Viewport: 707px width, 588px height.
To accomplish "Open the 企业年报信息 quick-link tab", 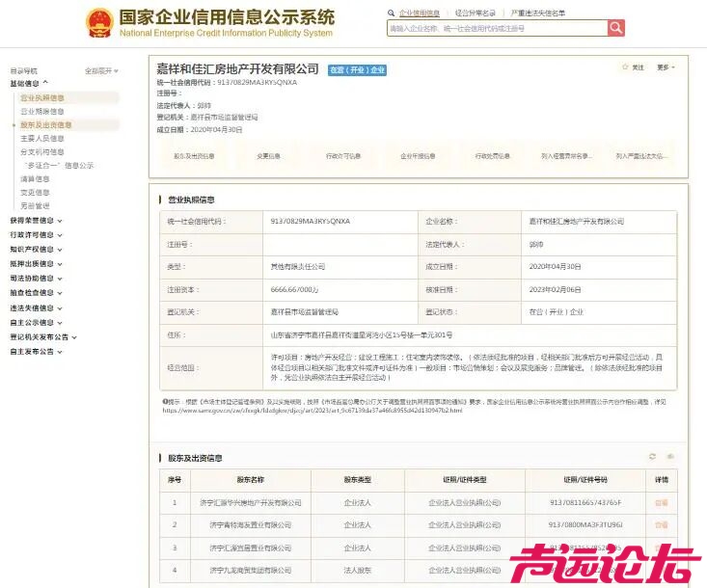I will [x=418, y=156].
